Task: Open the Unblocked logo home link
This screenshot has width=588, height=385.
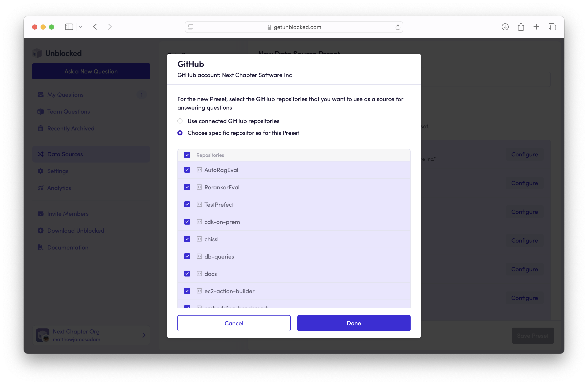Action: [57, 53]
